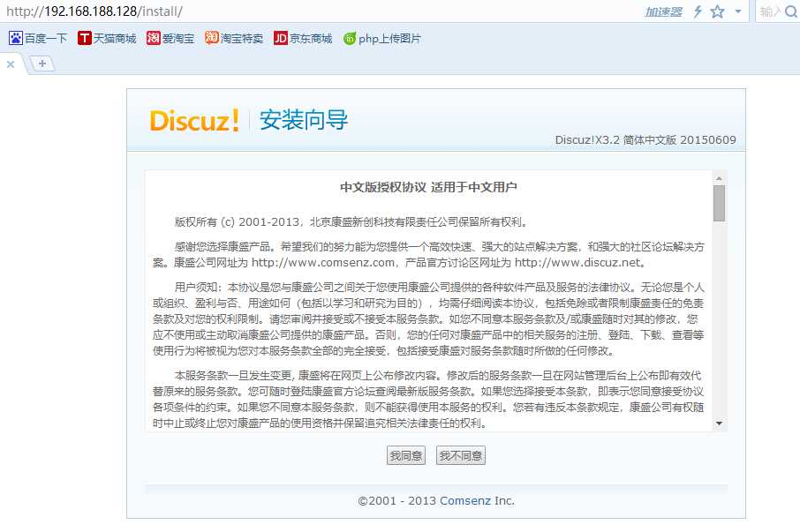The height and width of the screenshot is (532, 800).
Task: Click the 加速器 accelerator link
Action: pos(663,11)
